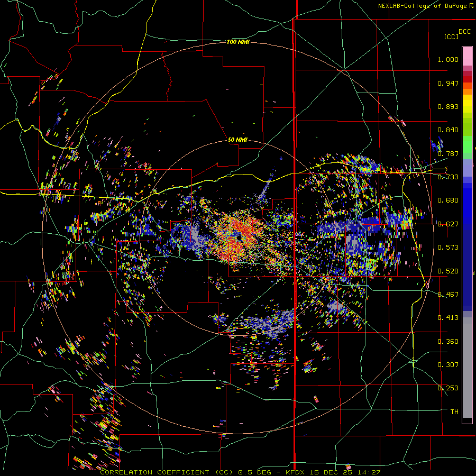Click the "14:27" timestamp
The image size is (476, 476).
(x=369, y=472)
